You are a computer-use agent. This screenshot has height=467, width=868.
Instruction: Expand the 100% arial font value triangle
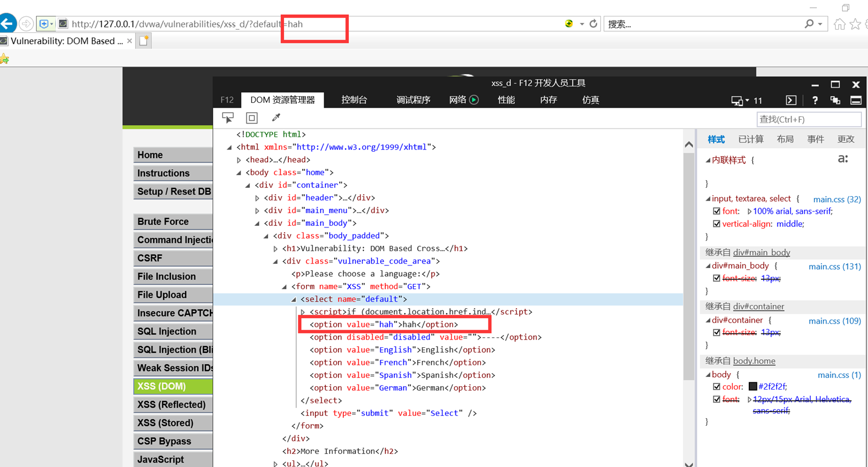(x=749, y=212)
